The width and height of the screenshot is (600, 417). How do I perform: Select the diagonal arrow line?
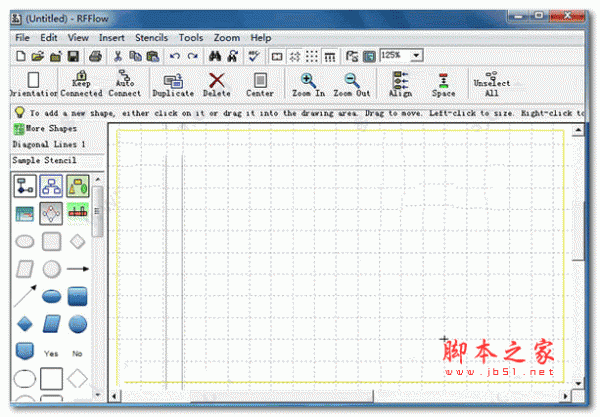tap(25, 296)
